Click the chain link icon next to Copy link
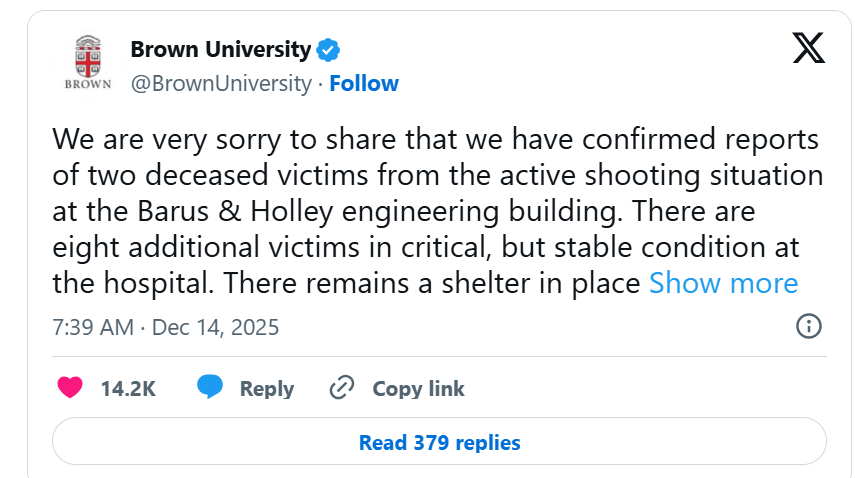The width and height of the screenshot is (855, 478). [342, 388]
